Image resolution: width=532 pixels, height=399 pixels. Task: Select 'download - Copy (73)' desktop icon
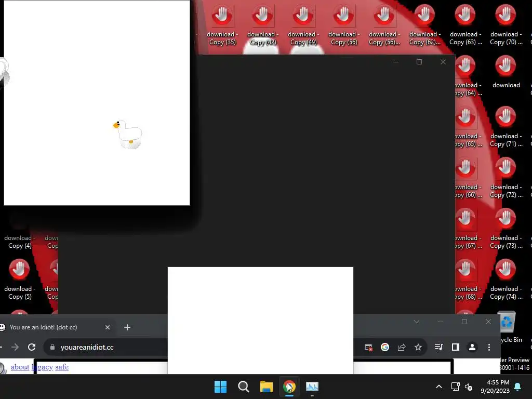pyautogui.click(x=506, y=229)
